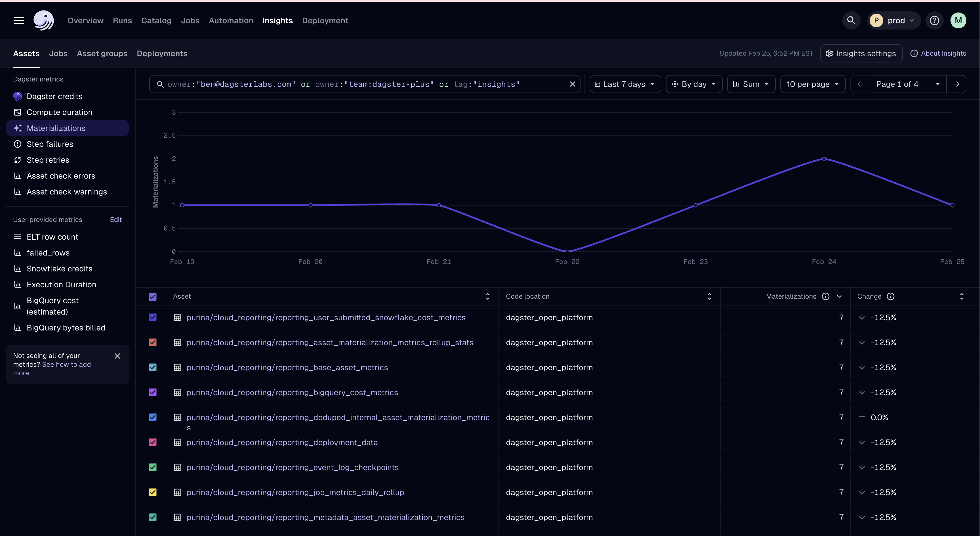Open the help question mark icon
The image size is (980, 536).
pyautogui.click(x=934, y=20)
